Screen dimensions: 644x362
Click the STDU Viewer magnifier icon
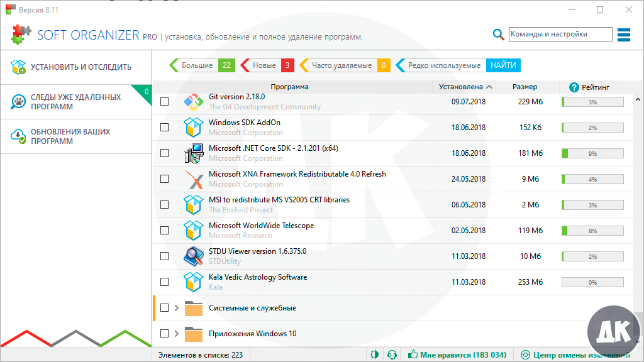pos(194,256)
